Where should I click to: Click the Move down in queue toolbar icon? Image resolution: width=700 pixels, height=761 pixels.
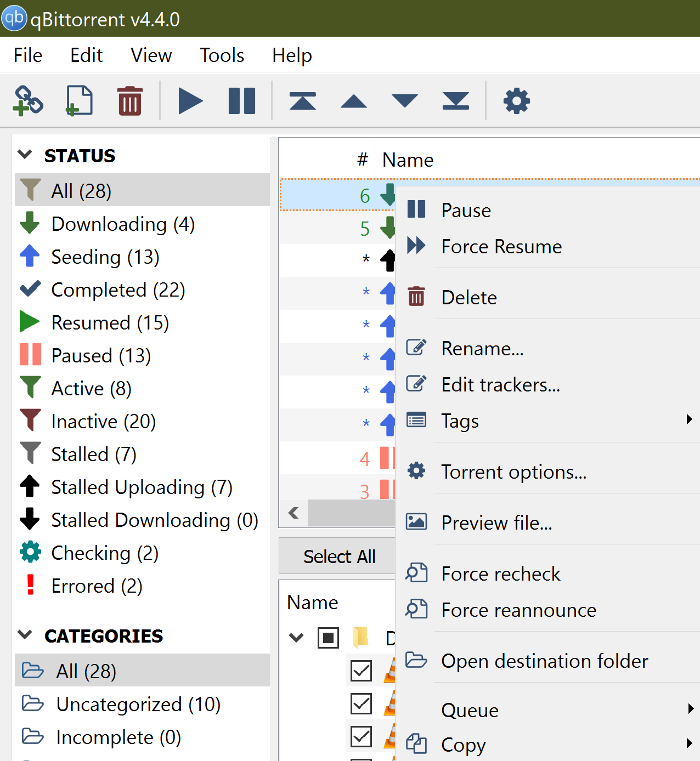[x=405, y=101]
